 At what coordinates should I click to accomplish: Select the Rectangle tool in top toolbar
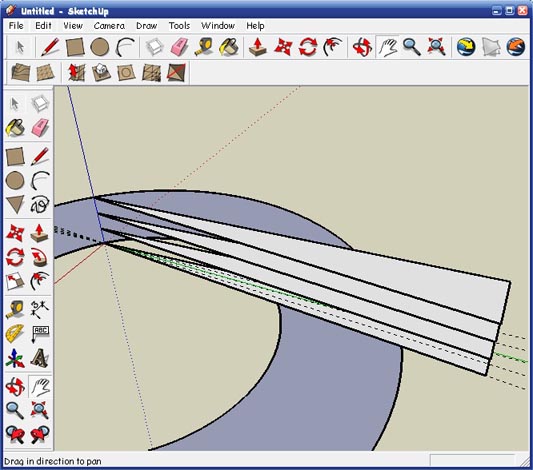click(75, 47)
